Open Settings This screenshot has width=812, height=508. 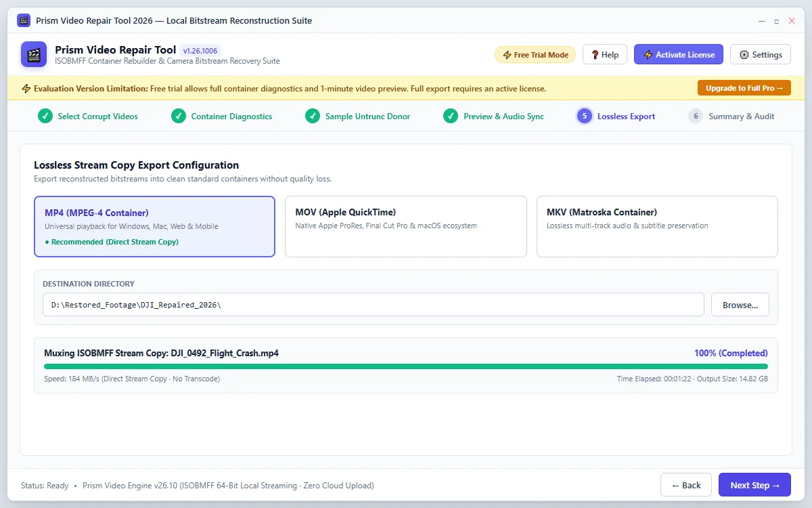761,55
